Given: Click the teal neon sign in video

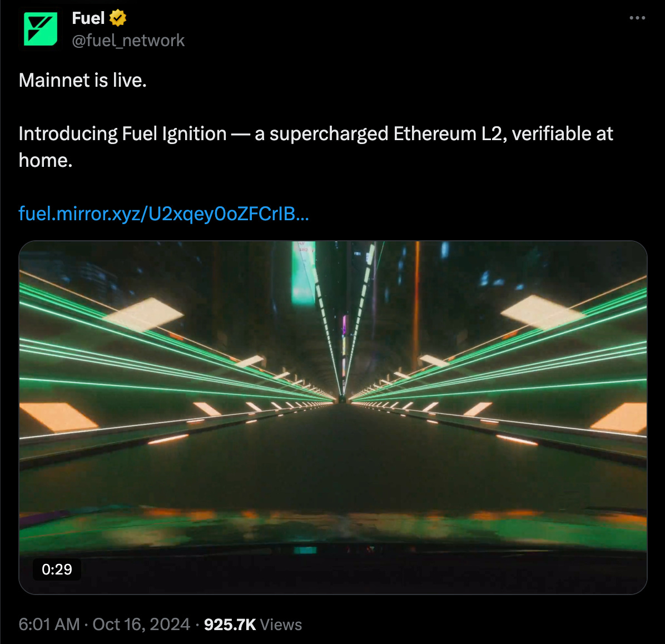Looking at the screenshot, I should click(303, 274).
